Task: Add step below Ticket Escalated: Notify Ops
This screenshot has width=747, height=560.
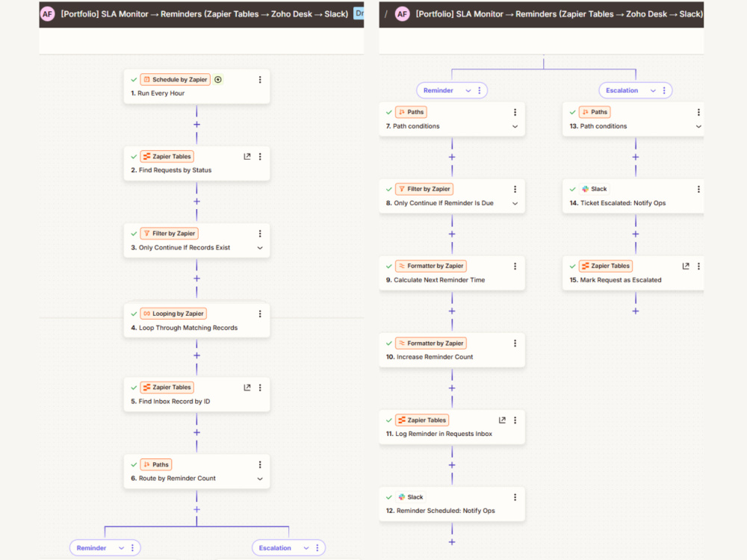Action: pyautogui.click(x=636, y=234)
